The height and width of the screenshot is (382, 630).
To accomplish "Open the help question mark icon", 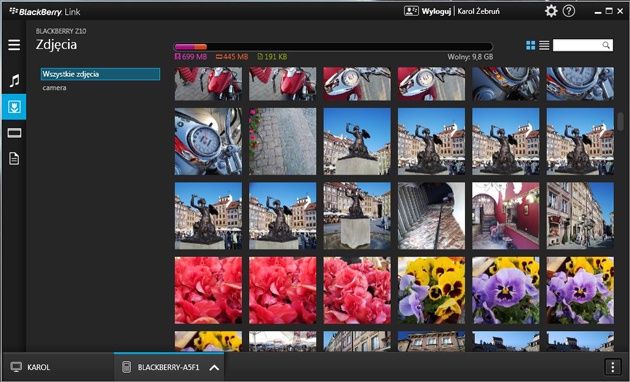I will 569,11.
